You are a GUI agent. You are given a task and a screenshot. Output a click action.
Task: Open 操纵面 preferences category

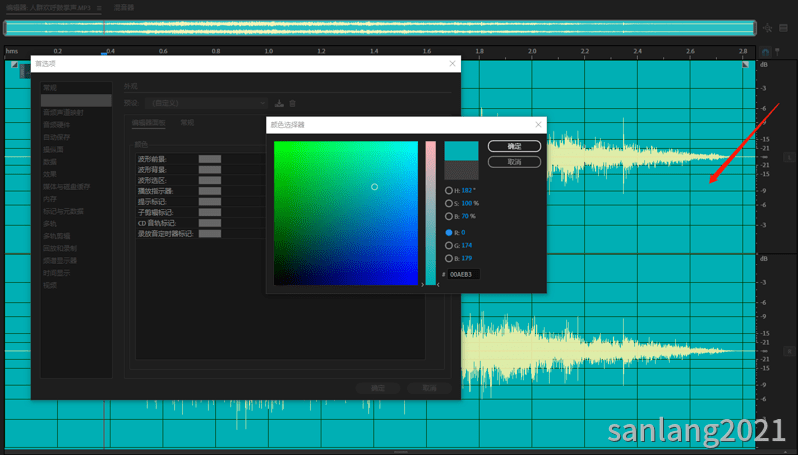click(53, 150)
